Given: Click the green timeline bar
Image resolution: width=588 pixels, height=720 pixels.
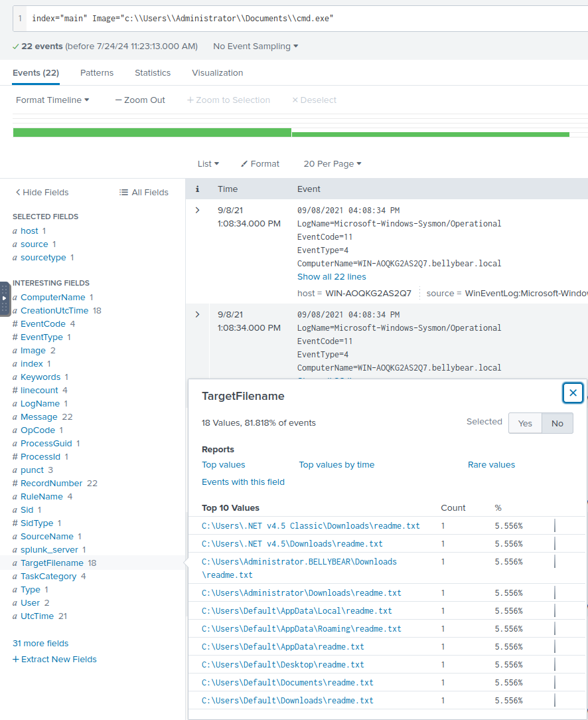Looking at the screenshot, I should (x=153, y=133).
